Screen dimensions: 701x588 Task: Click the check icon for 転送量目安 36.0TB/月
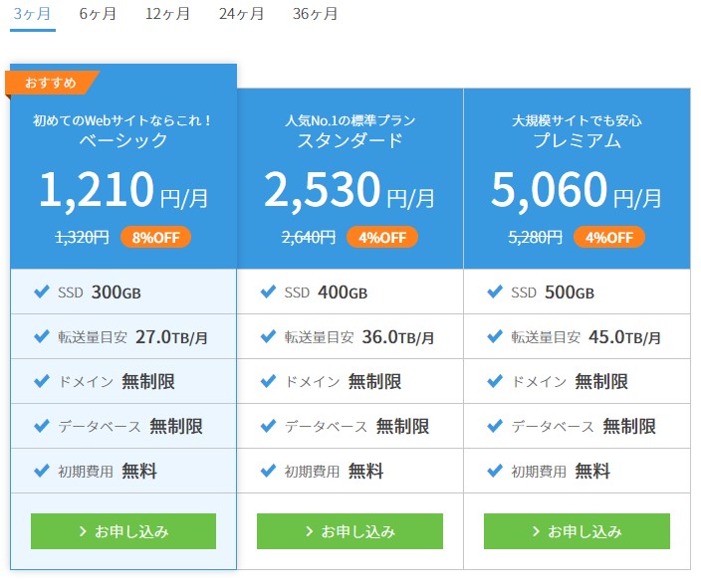tap(268, 336)
